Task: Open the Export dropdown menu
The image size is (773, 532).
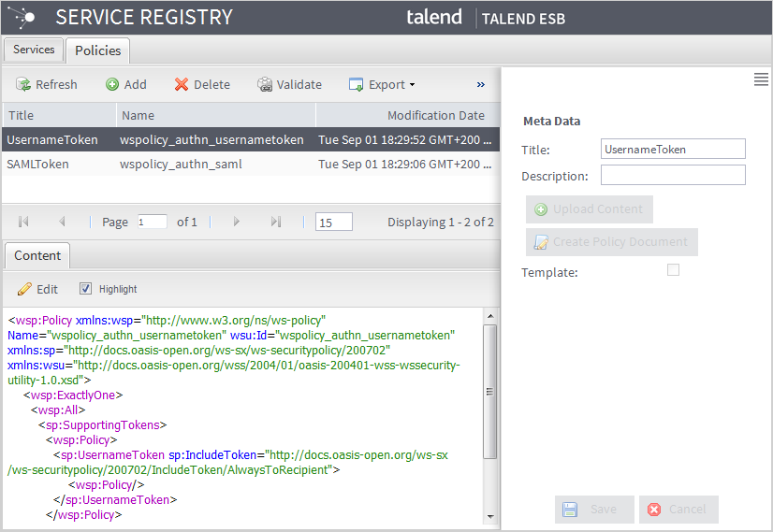Action: click(382, 84)
